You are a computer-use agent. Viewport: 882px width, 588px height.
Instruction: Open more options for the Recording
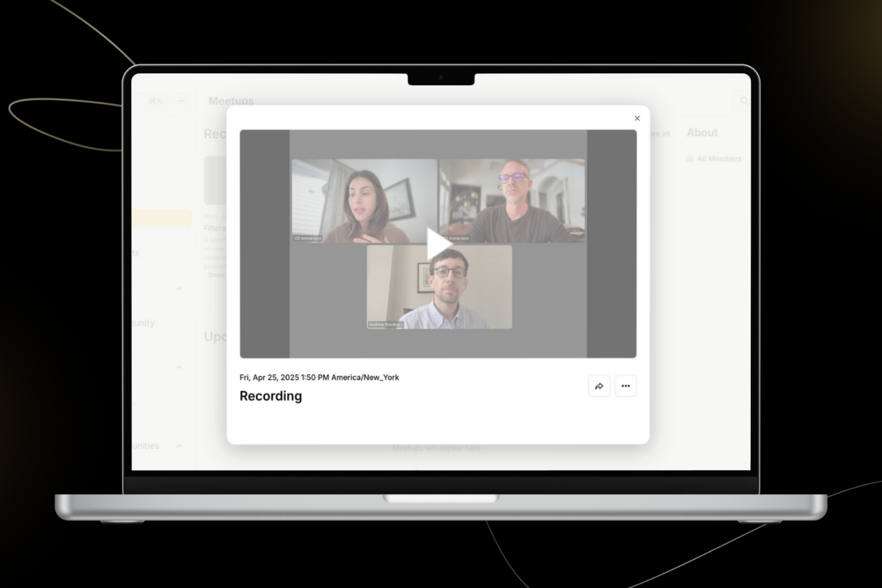[626, 386]
